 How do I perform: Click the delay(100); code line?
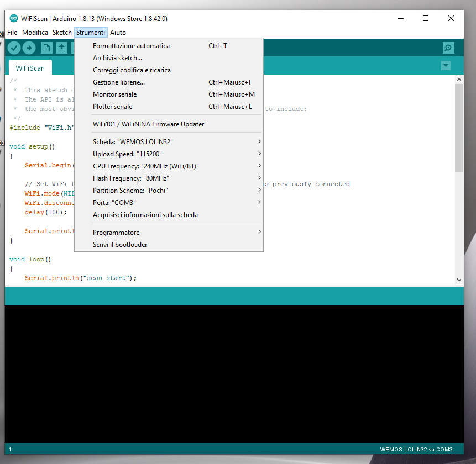[x=46, y=212]
